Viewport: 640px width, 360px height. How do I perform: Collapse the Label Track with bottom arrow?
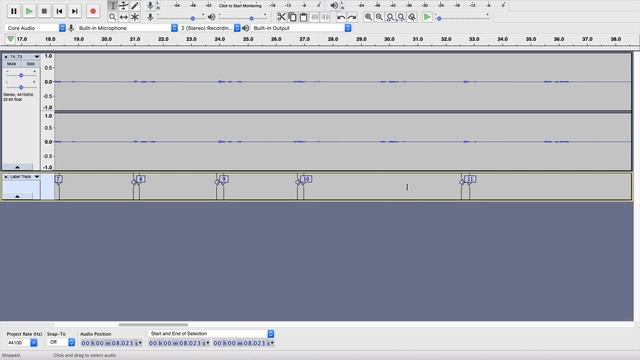pyautogui.click(x=17, y=196)
